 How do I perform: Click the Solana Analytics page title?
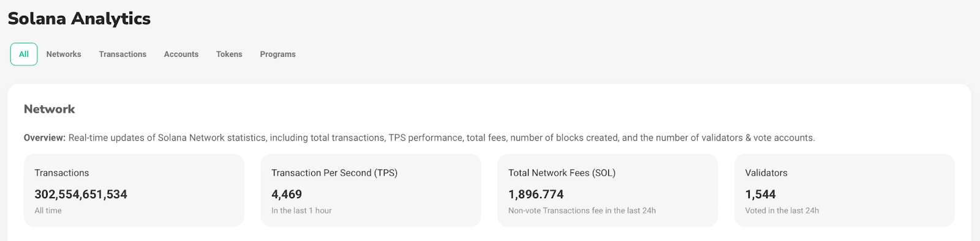click(79, 19)
